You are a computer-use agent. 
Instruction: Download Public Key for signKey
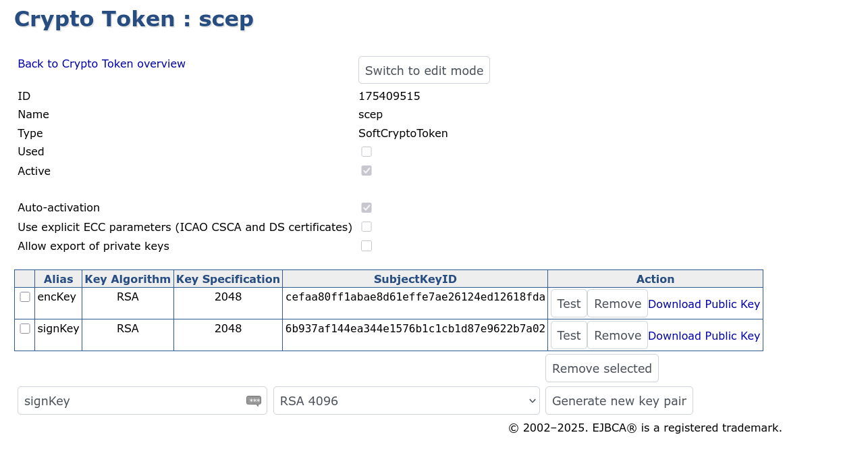point(703,336)
